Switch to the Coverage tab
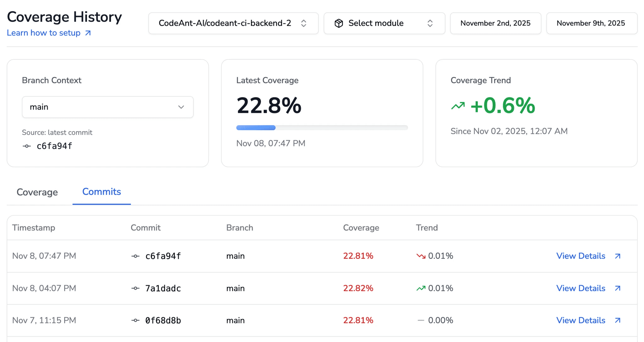The height and width of the screenshot is (342, 644). click(37, 192)
